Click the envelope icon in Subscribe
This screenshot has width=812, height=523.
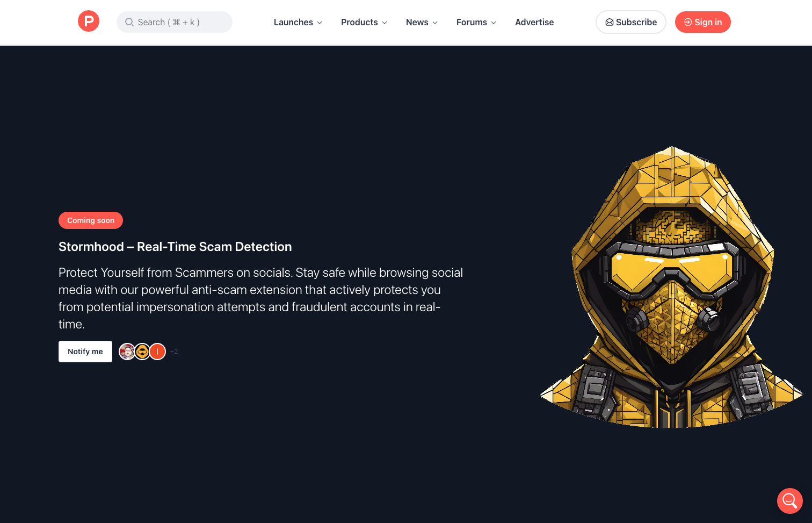[x=610, y=22]
